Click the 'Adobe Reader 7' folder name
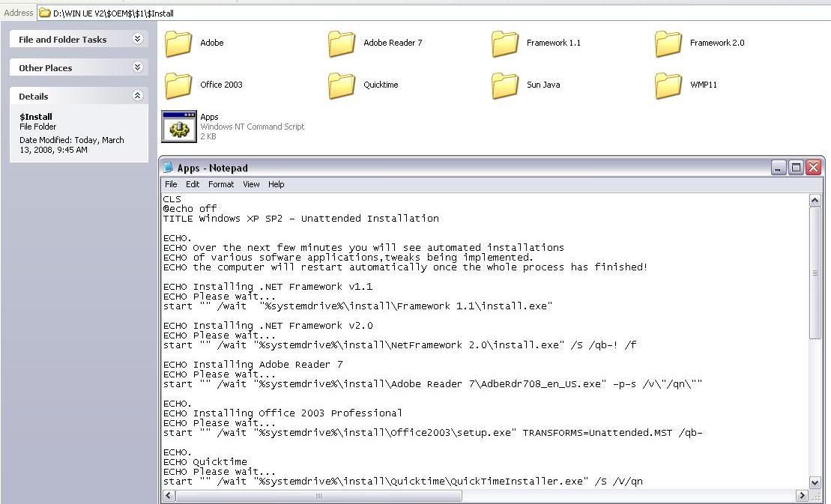831x504 pixels. (x=393, y=43)
